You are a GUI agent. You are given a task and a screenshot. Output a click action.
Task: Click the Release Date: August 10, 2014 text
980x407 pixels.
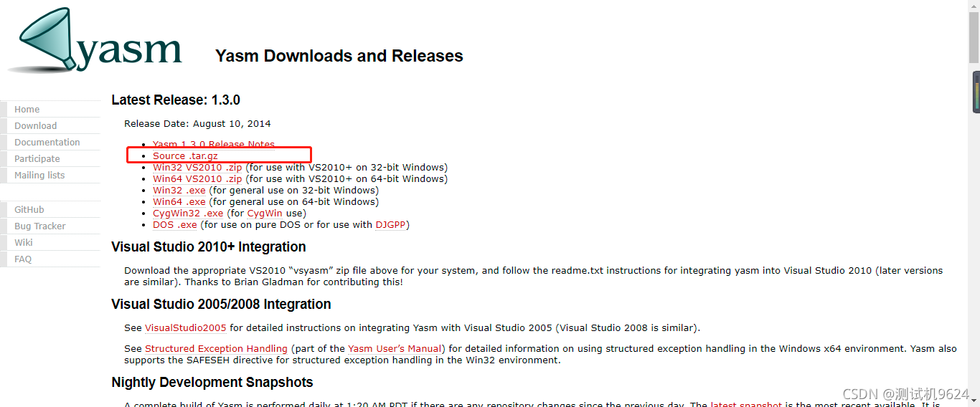tap(197, 124)
